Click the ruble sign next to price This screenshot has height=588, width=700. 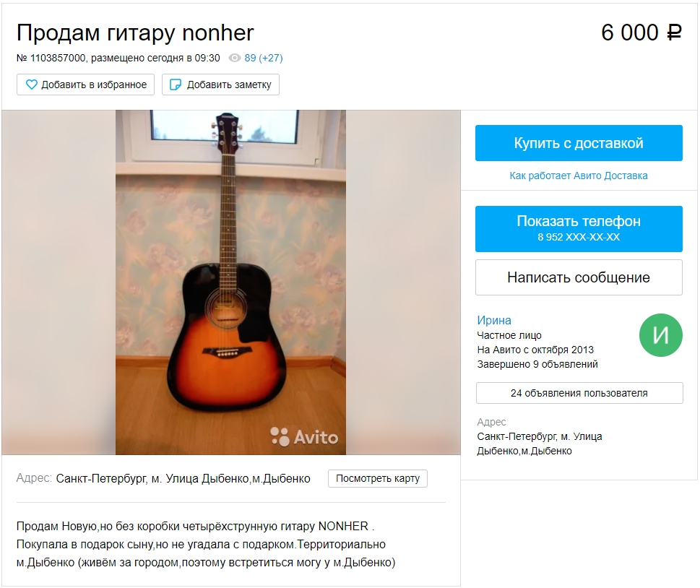(x=674, y=33)
